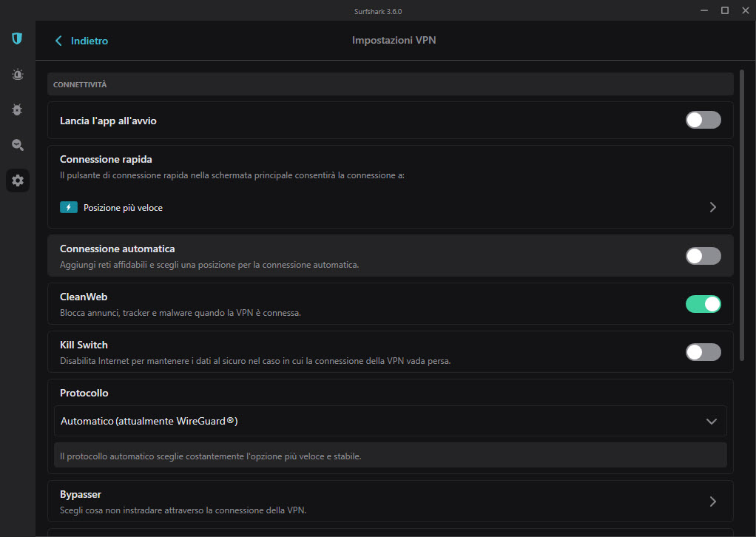Minimize the Surfshark window
The image size is (756, 537).
704,10
